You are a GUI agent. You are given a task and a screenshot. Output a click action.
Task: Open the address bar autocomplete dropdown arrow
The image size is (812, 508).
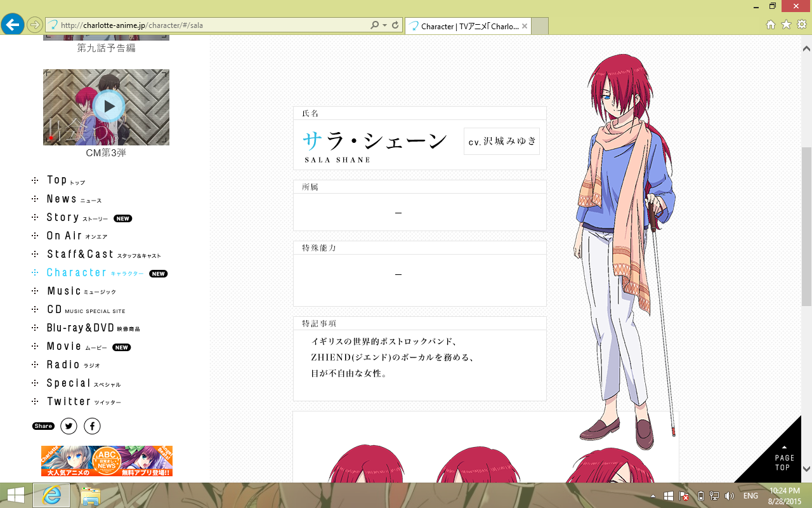384,25
